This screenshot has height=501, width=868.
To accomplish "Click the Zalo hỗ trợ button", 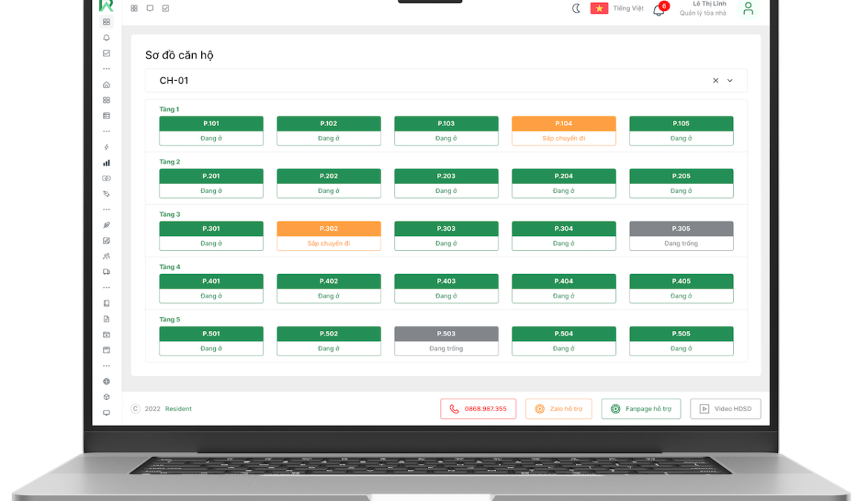I will tap(559, 409).
